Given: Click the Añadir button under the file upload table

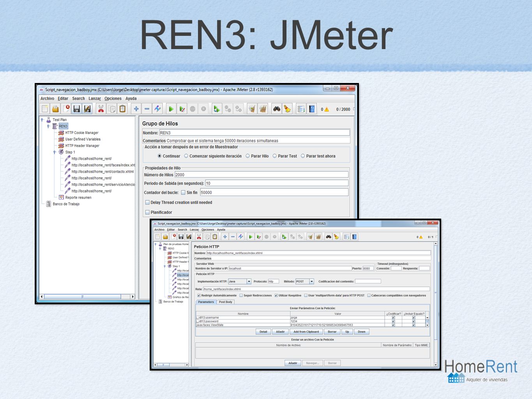Looking at the screenshot, I should [293, 363].
